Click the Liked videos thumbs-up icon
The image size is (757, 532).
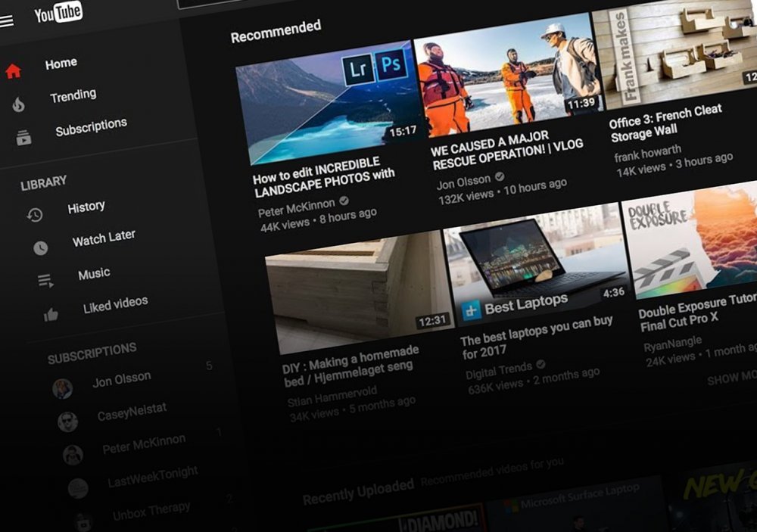coord(51,316)
